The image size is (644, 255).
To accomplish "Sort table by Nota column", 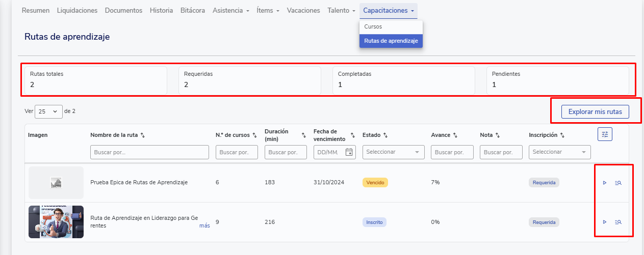I will tap(497, 135).
